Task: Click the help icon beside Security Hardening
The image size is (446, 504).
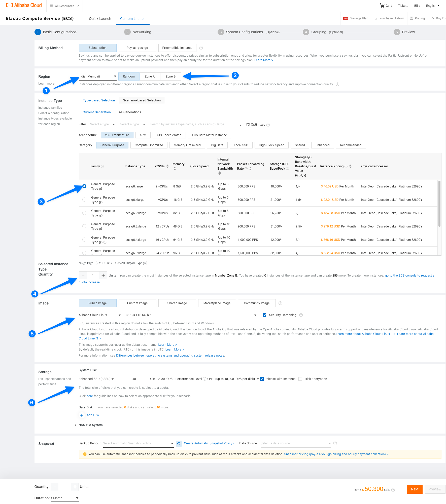Action: (301, 315)
